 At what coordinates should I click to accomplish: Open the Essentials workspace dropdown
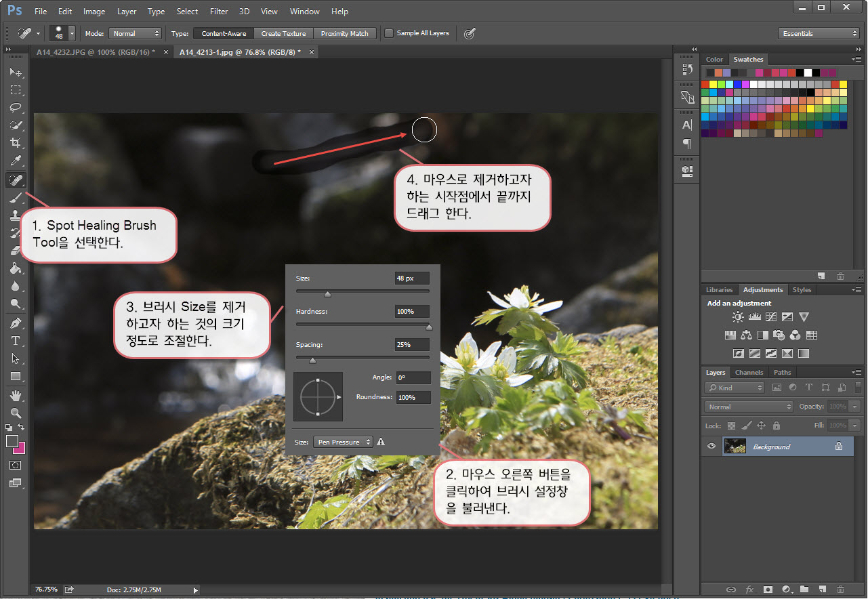pyautogui.click(x=819, y=33)
